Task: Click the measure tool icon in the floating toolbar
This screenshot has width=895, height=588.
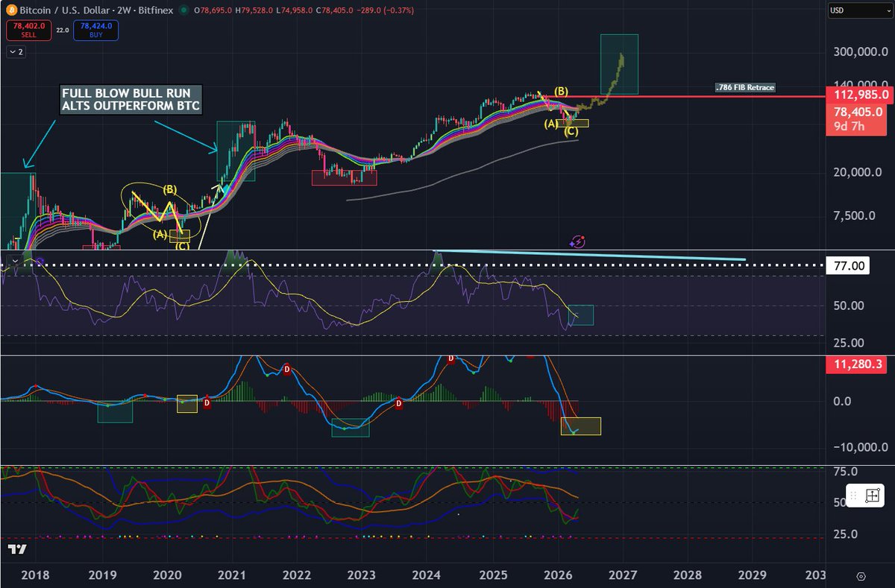Action: tap(873, 496)
